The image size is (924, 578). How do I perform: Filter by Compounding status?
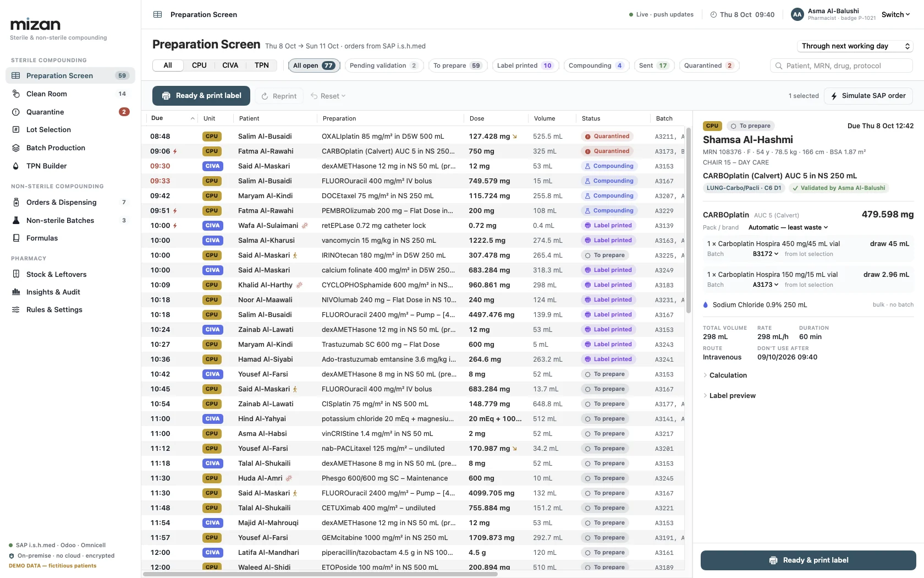[596, 66]
